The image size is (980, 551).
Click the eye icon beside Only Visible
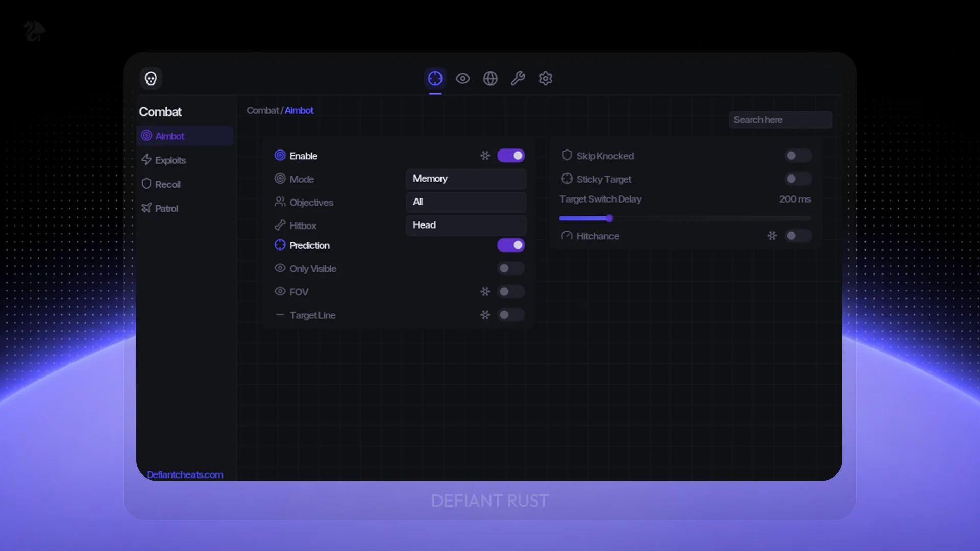point(280,268)
